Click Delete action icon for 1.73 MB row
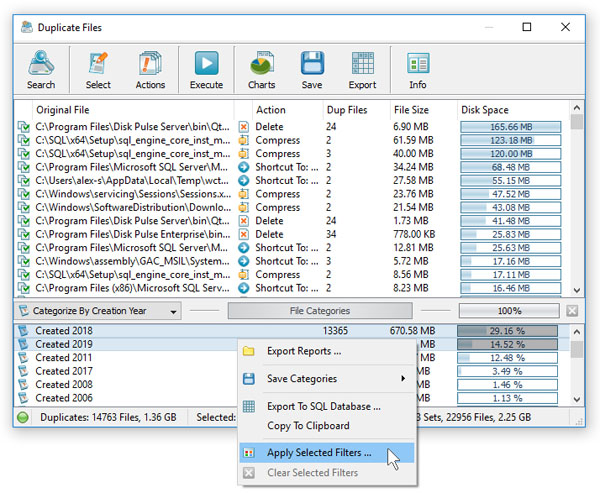The height and width of the screenshot is (493, 600). (x=244, y=221)
